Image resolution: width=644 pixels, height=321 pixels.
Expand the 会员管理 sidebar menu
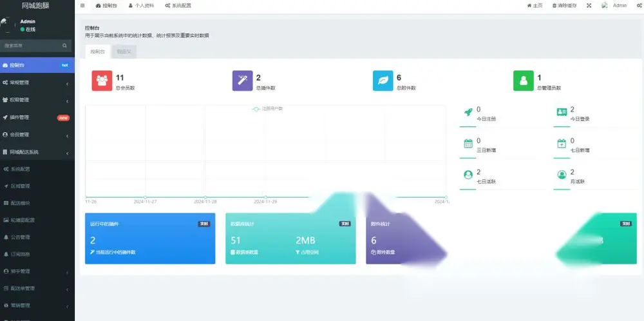coord(37,135)
